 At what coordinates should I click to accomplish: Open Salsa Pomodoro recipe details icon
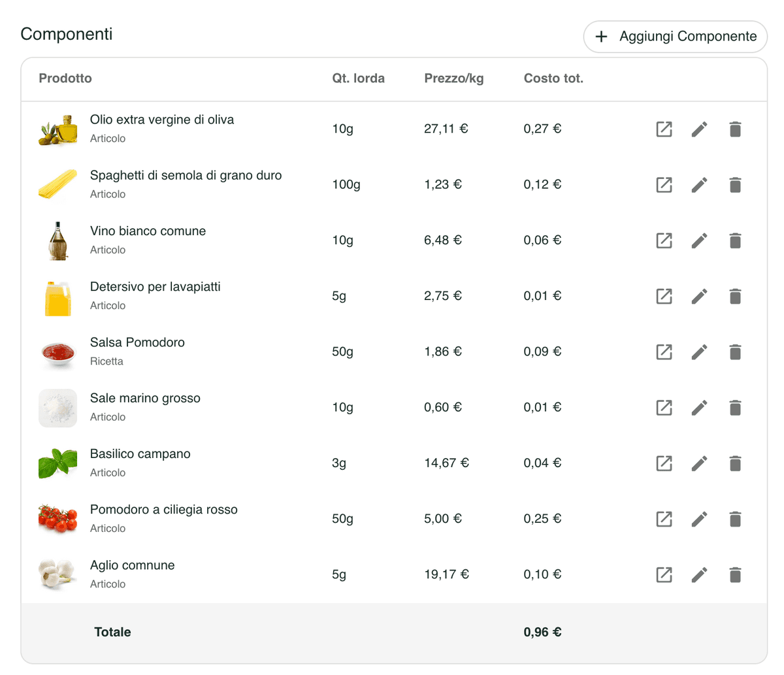click(664, 352)
